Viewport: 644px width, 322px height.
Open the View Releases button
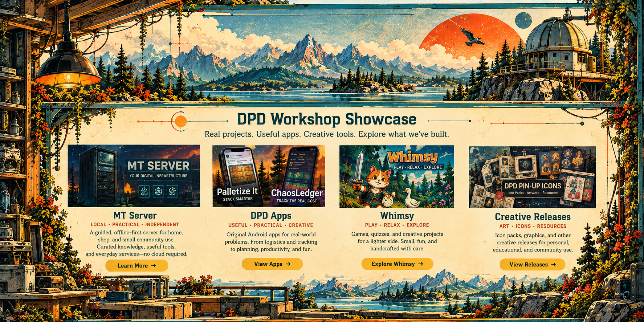533,265
